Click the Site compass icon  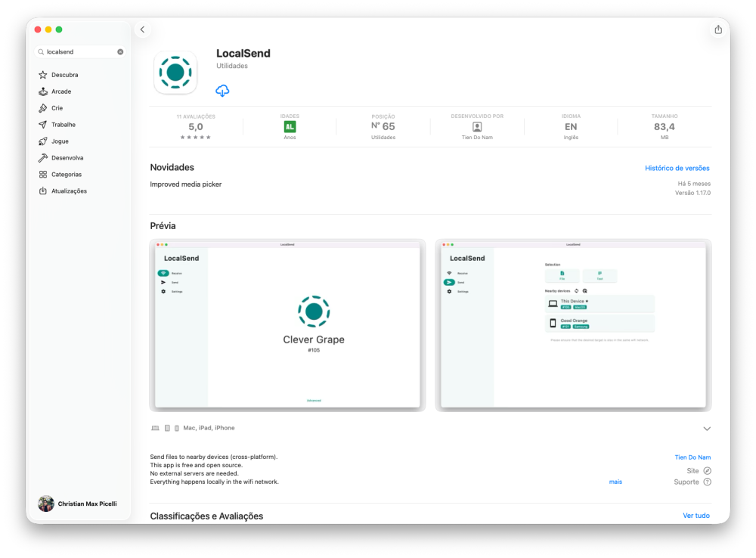[708, 471]
